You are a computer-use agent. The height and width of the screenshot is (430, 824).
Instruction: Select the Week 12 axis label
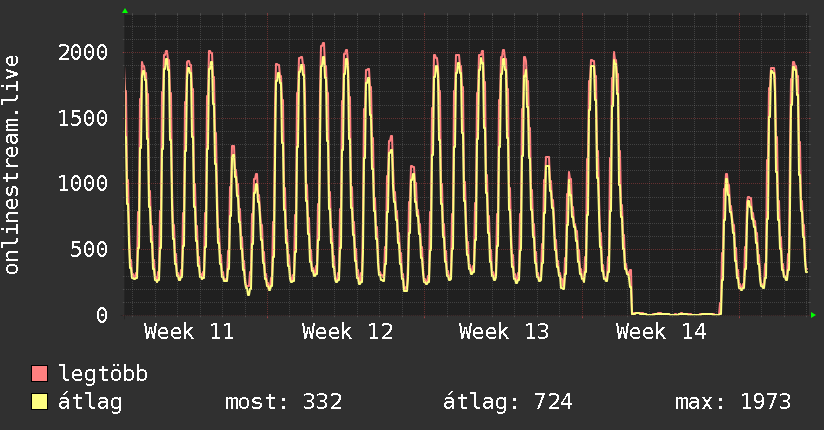tap(347, 331)
